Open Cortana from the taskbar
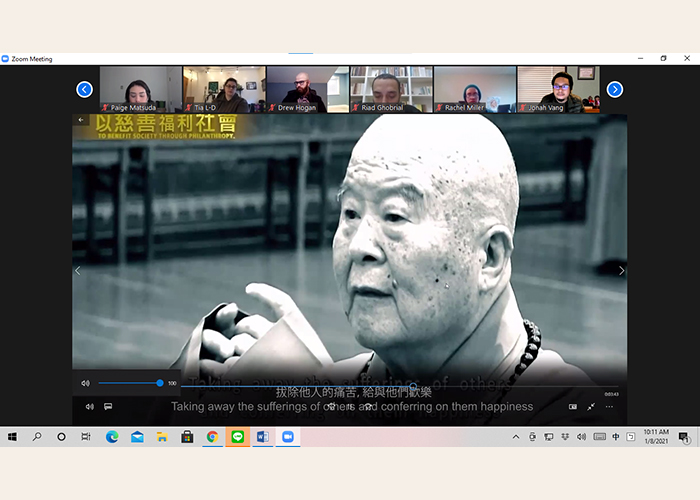 pos(62,437)
